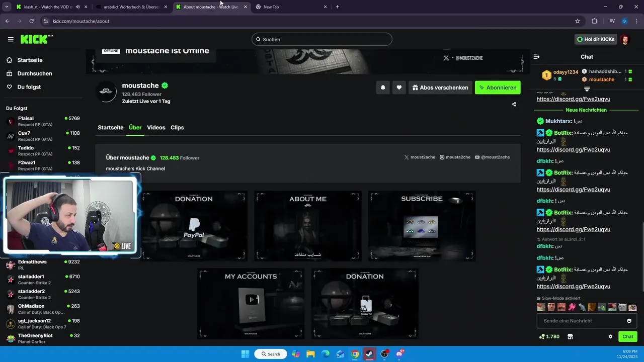Open Chrome from the taskbar
The height and width of the screenshot is (362, 644).
click(x=355, y=354)
